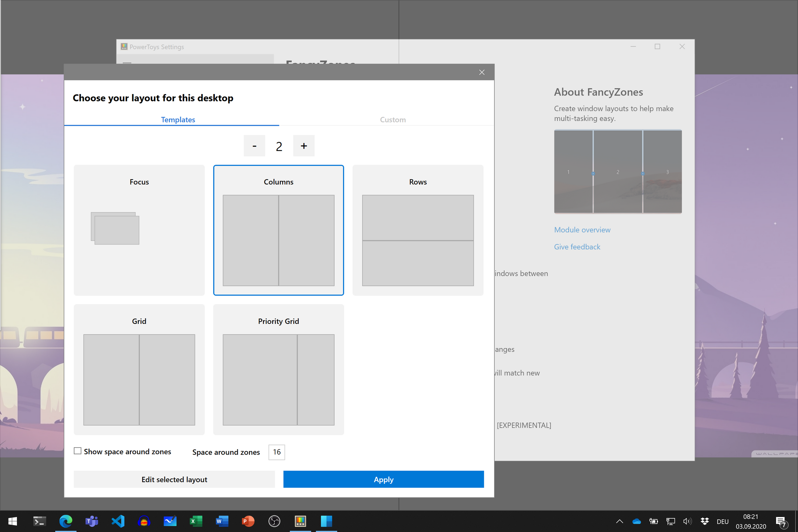Open Microsoft Edge from taskbar
The image size is (798, 532).
pos(66,521)
